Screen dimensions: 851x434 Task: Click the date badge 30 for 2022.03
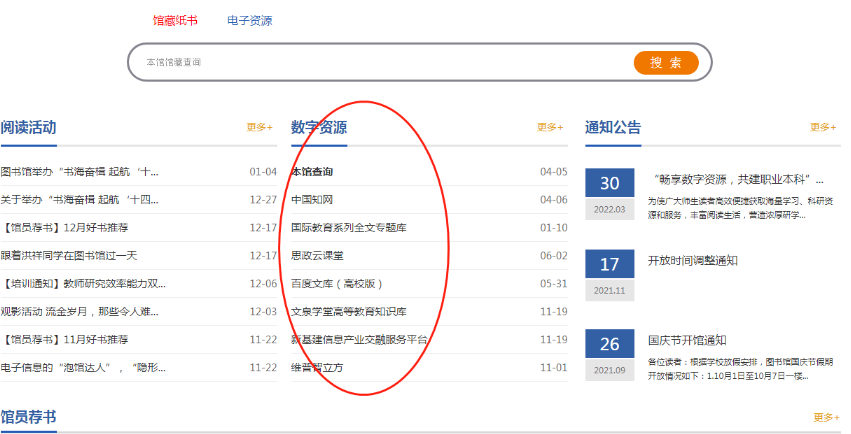[610, 183]
